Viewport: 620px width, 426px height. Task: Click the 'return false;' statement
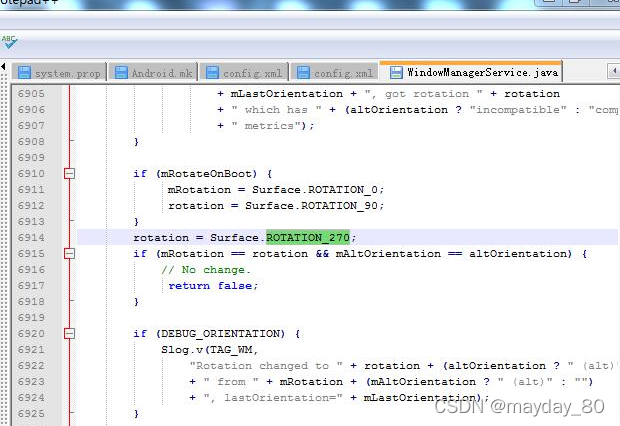click(x=213, y=286)
